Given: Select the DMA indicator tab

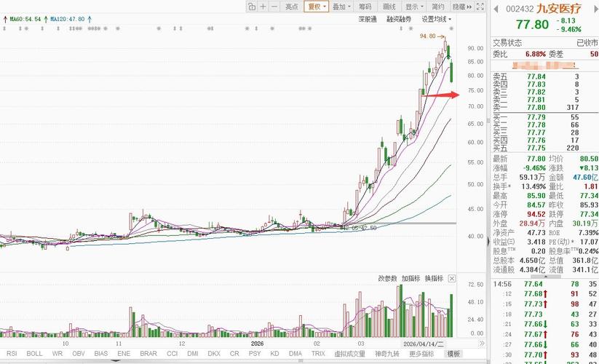Looking at the screenshot, I should coord(295,354).
